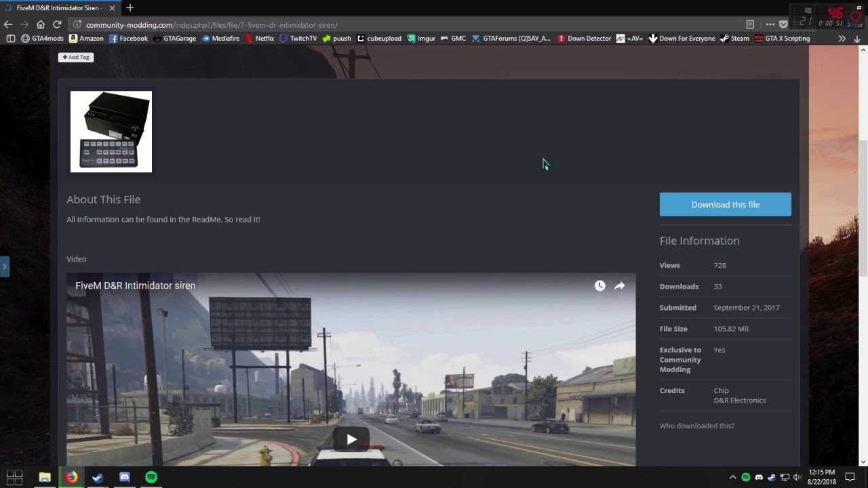Open the Mediafire bookmark
The height and width of the screenshot is (488, 868).
(220, 39)
